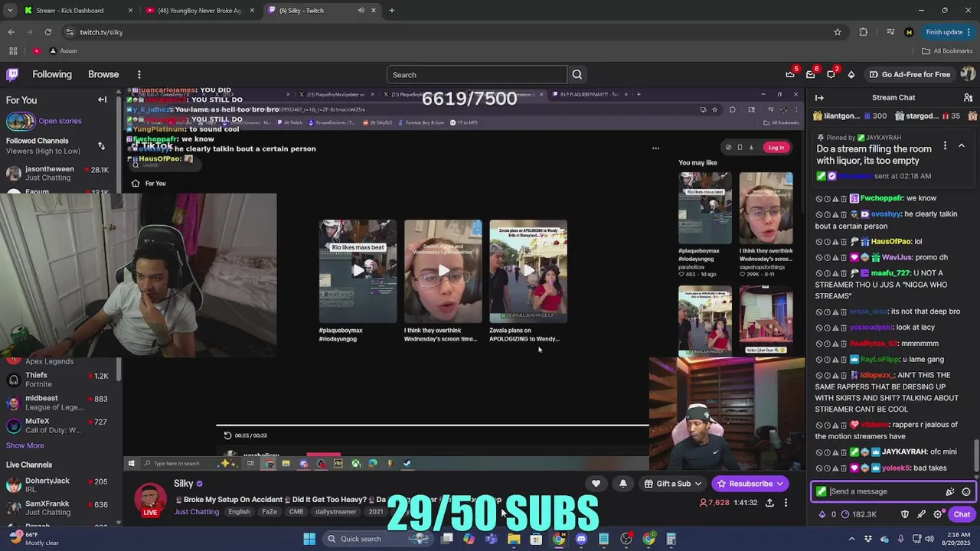The height and width of the screenshot is (551, 980).
Task: Click Windows Start button on taskbar
Action: click(x=309, y=539)
